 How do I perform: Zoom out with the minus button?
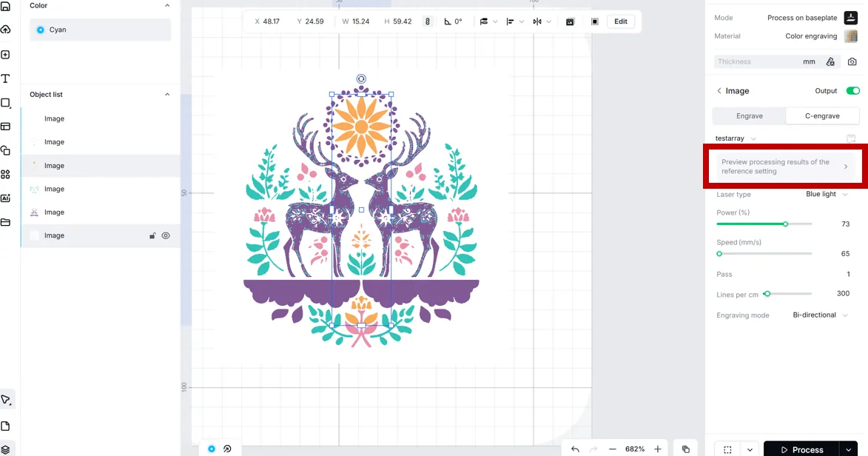click(x=612, y=449)
